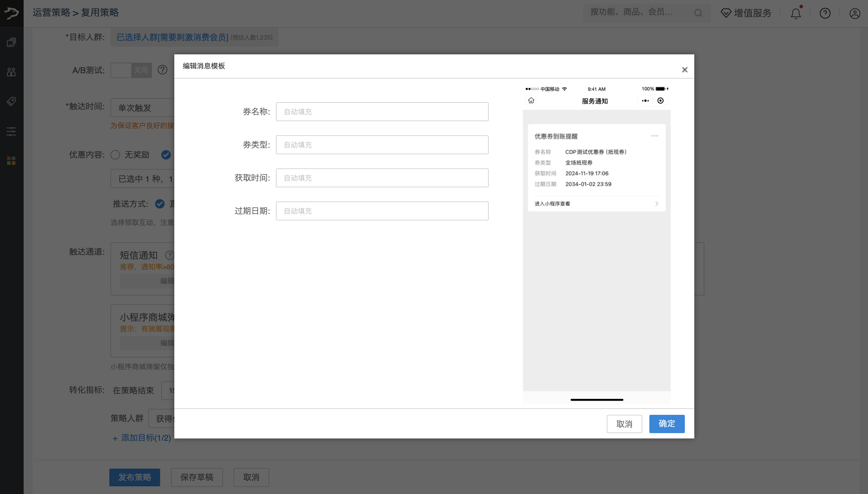Toggle the 推送方式 checked option
868x494 pixels.
click(160, 204)
